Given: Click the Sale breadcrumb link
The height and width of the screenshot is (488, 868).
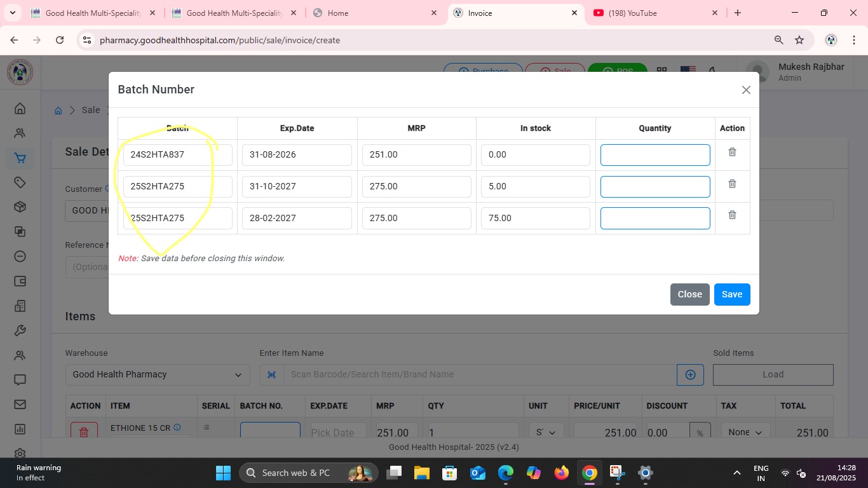Looking at the screenshot, I should click(x=91, y=110).
